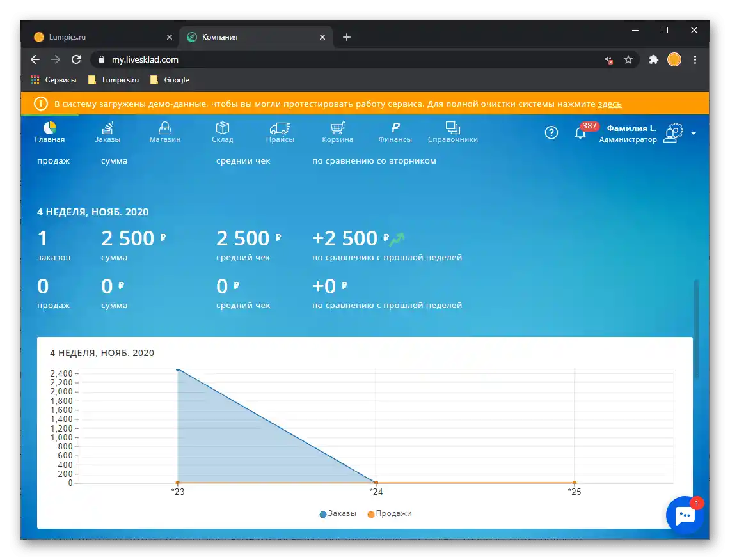This screenshot has height=560, width=730.
Task: Open notifications via the bell icon
Action: [582, 134]
